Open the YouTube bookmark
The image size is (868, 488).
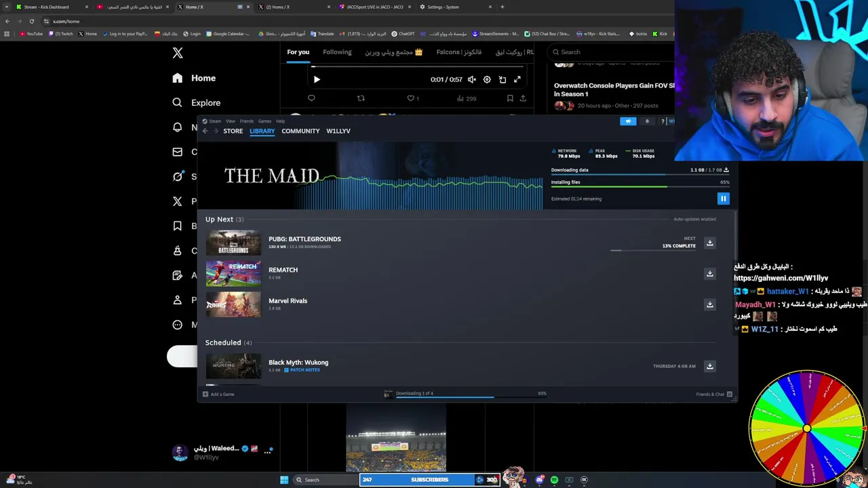click(31, 33)
